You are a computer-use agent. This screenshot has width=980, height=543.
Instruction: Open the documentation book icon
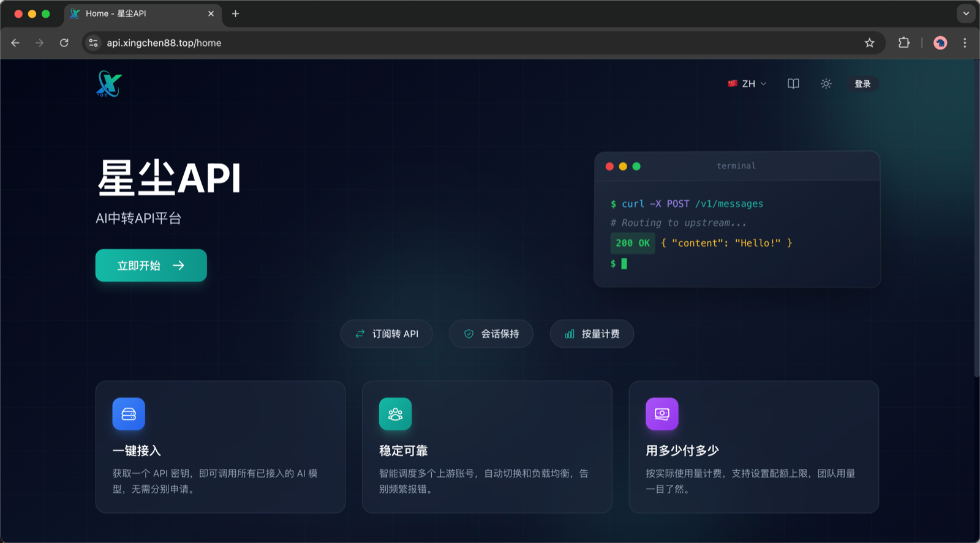click(793, 84)
